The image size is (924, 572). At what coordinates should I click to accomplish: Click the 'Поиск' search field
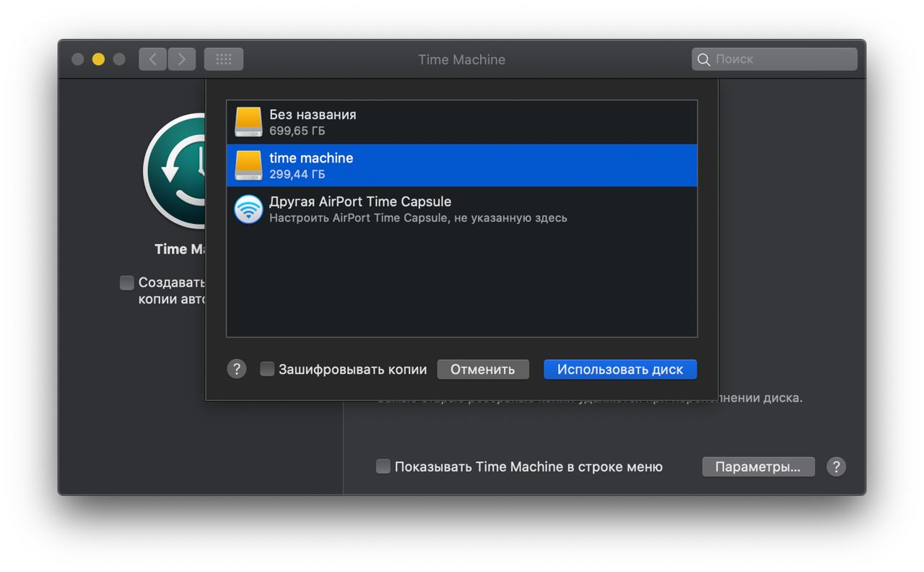775,59
